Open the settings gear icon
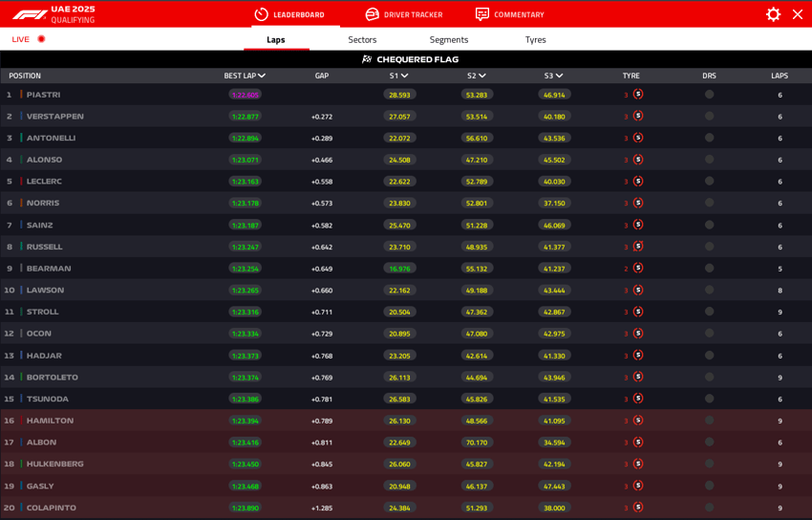Image resolution: width=812 pixels, height=520 pixels. tap(773, 14)
